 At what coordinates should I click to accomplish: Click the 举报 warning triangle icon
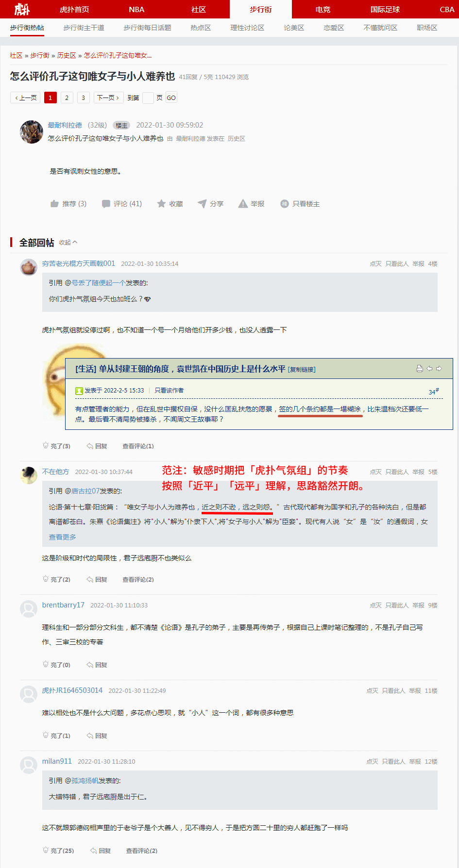243,204
